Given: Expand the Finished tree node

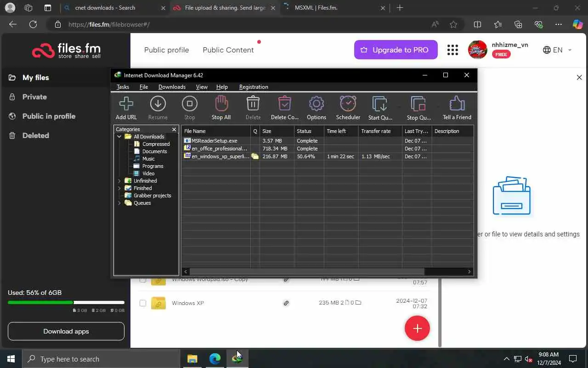Looking at the screenshot, I should (119, 188).
